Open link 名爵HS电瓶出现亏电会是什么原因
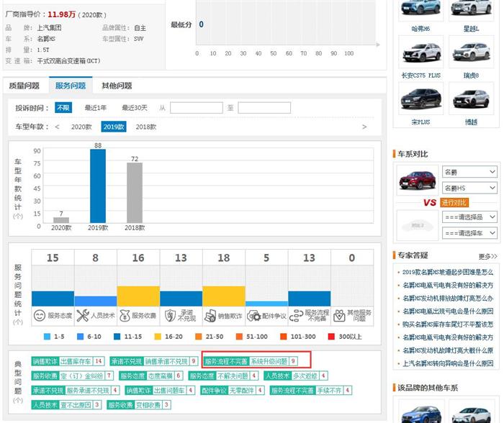This screenshot has height=423, width=504. (x=447, y=311)
